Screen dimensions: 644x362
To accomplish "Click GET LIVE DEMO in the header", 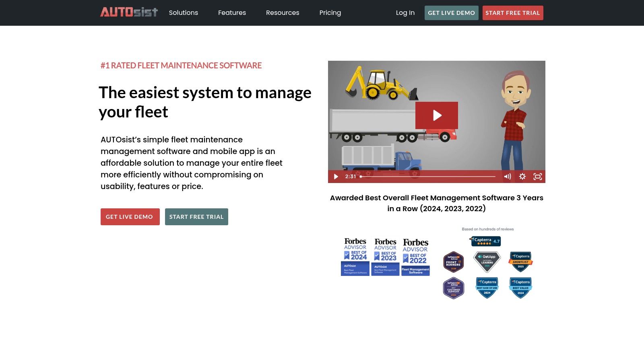I will (451, 13).
